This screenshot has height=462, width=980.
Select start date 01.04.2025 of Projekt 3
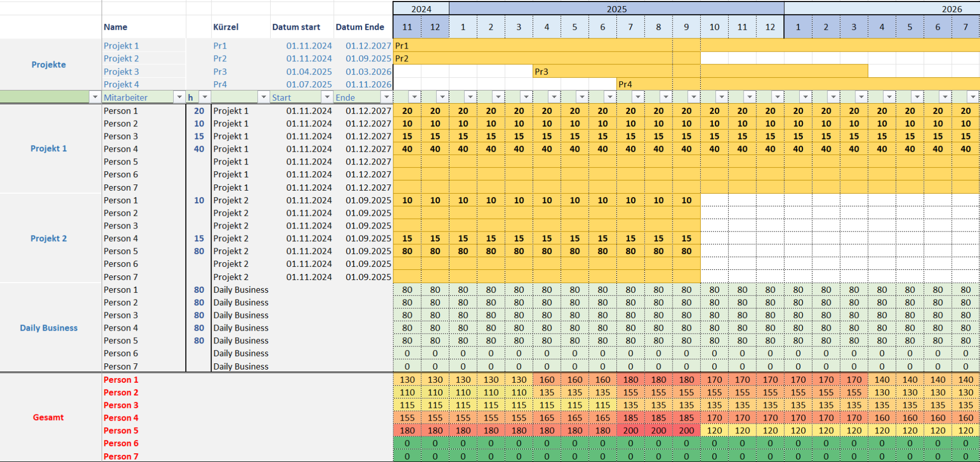point(309,72)
